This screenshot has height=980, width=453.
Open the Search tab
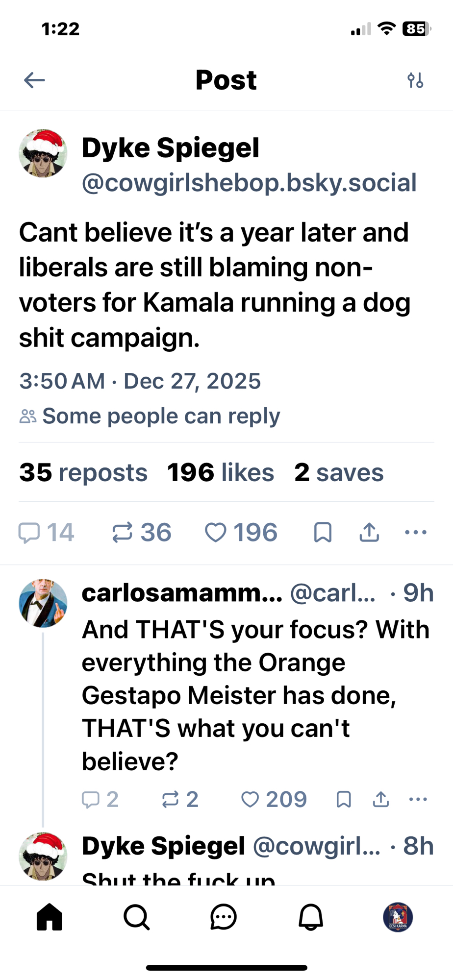[x=136, y=917]
